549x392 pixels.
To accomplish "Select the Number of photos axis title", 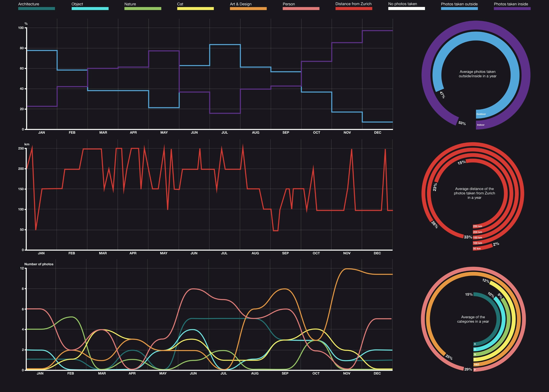I will [x=39, y=264].
